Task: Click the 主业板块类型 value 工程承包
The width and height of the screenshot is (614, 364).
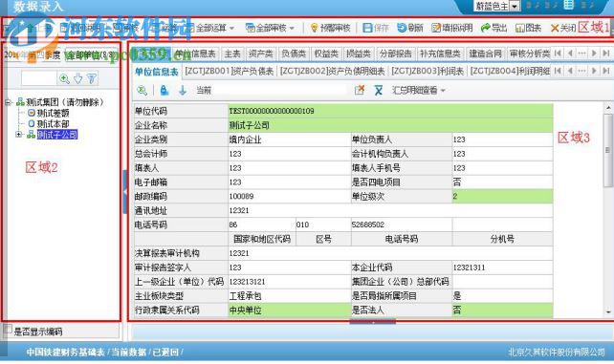Action: click(290, 296)
